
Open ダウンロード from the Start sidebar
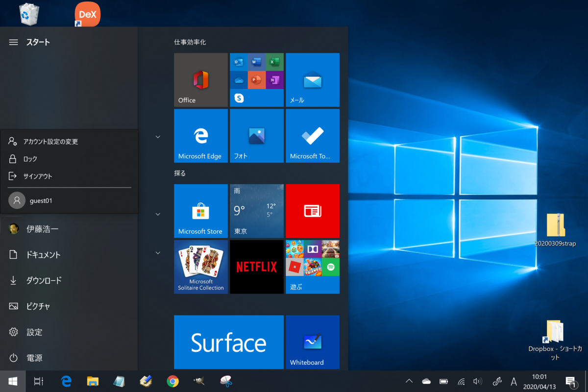click(x=69, y=280)
